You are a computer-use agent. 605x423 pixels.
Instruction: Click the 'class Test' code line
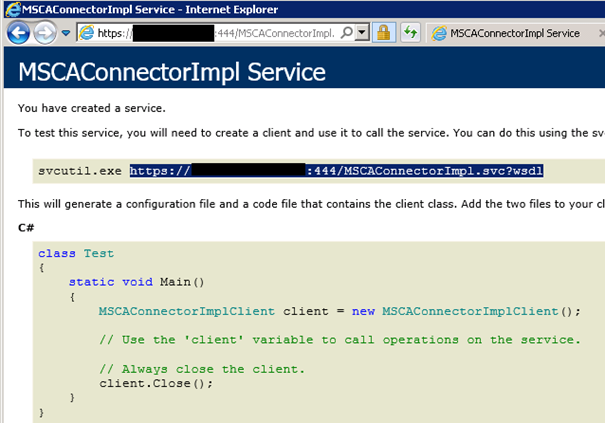69,254
